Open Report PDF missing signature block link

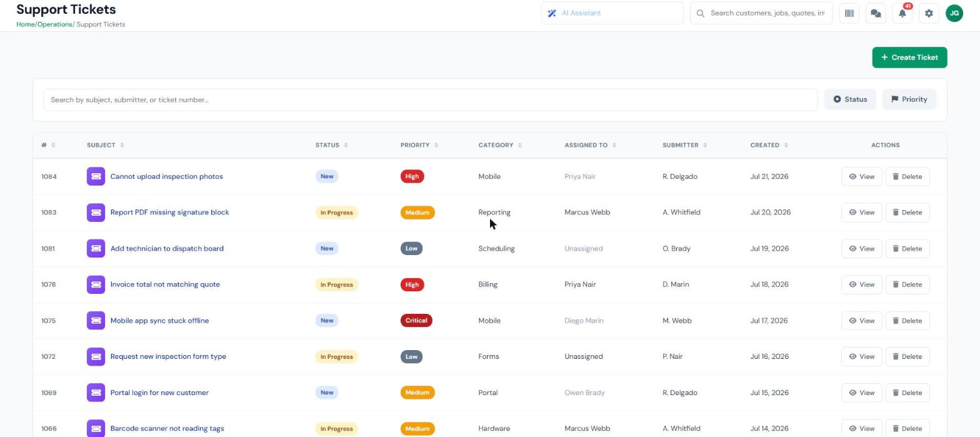click(x=170, y=213)
